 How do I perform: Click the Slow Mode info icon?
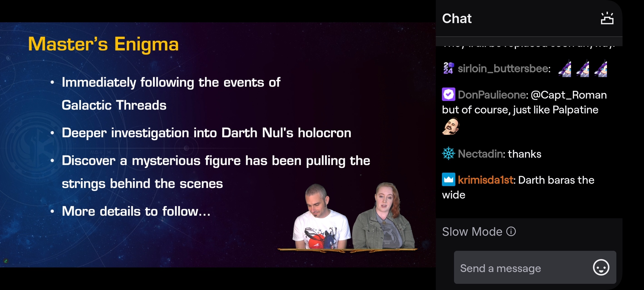pos(511,231)
